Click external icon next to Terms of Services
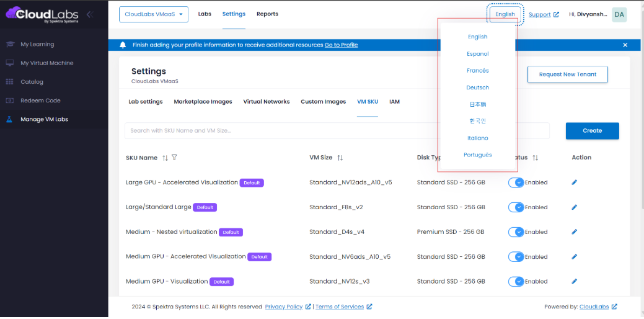 [369, 307]
